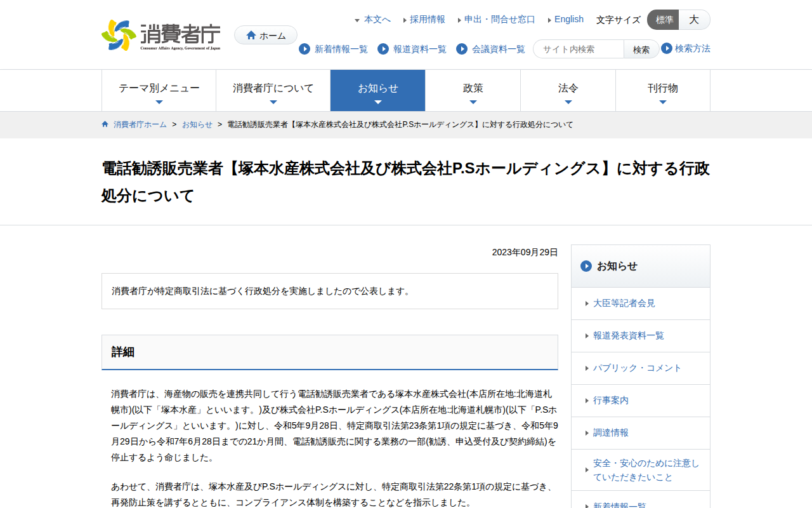Set text size to 大
The image size is (812, 508).
coord(695,20)
